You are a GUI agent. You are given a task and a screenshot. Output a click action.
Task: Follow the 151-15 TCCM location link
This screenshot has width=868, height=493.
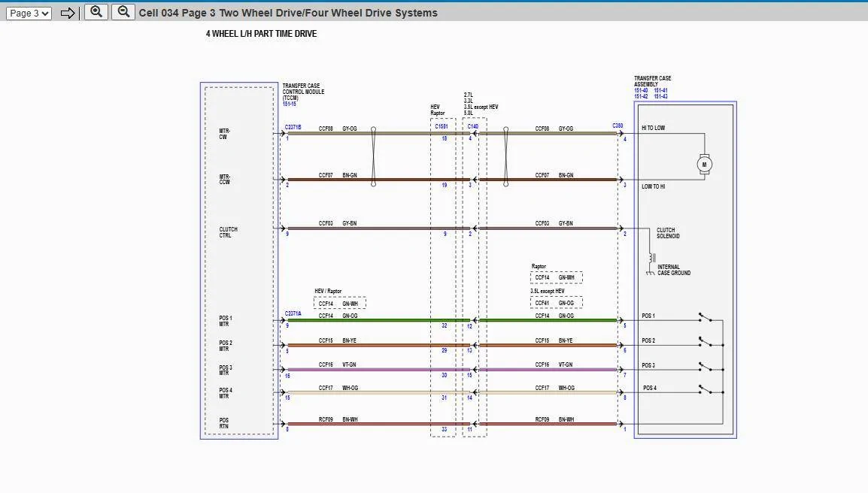pos(290,104)
